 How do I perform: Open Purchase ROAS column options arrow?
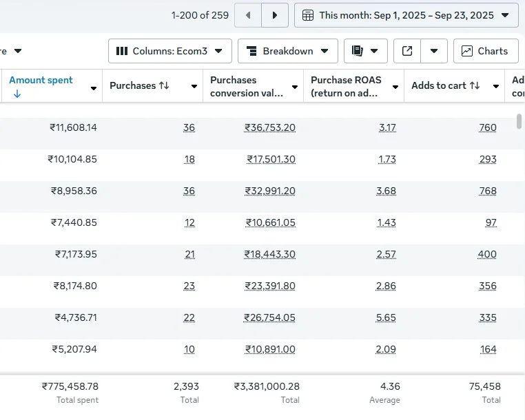(x=395, y=87)
